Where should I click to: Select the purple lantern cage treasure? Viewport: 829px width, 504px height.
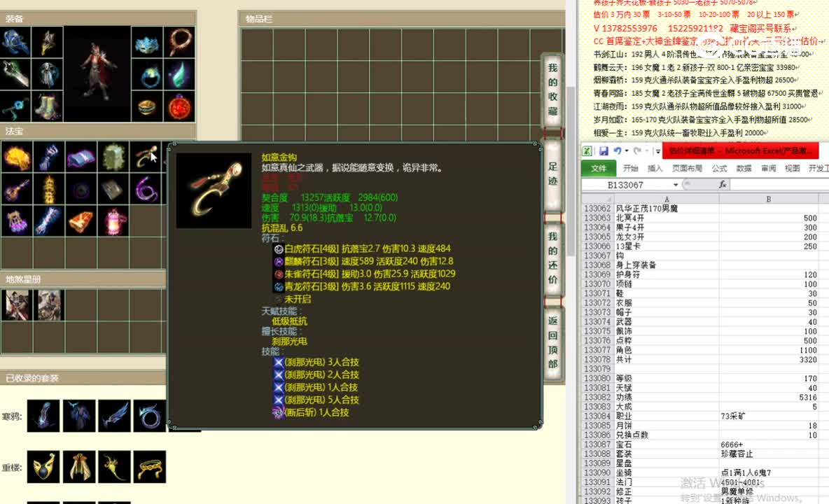coord(16,221)
